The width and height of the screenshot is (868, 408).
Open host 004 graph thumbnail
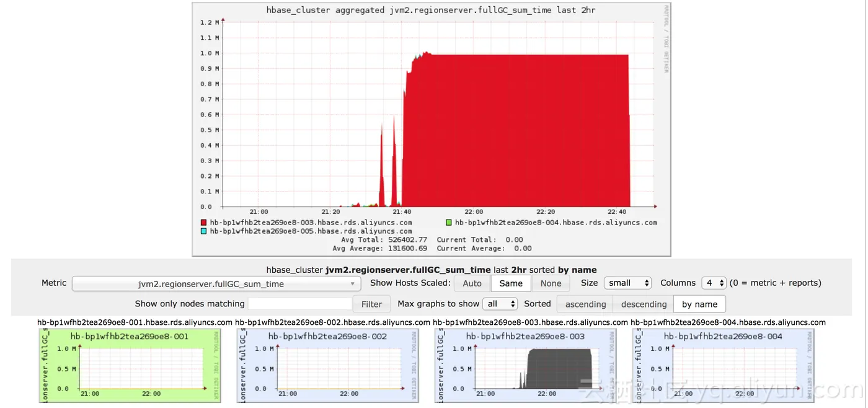[724, 366]
